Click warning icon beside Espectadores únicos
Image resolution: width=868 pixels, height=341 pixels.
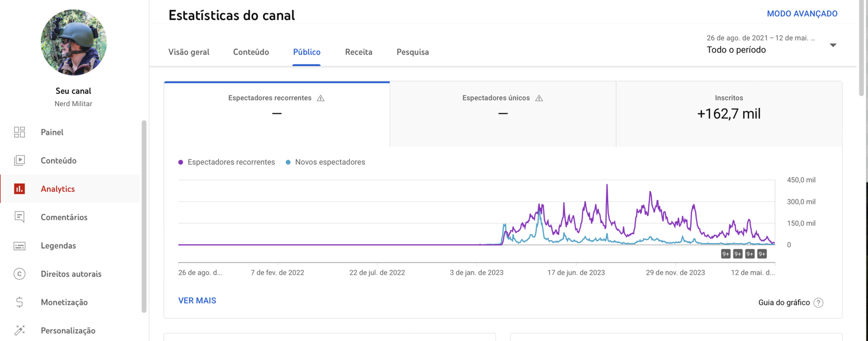539,98
